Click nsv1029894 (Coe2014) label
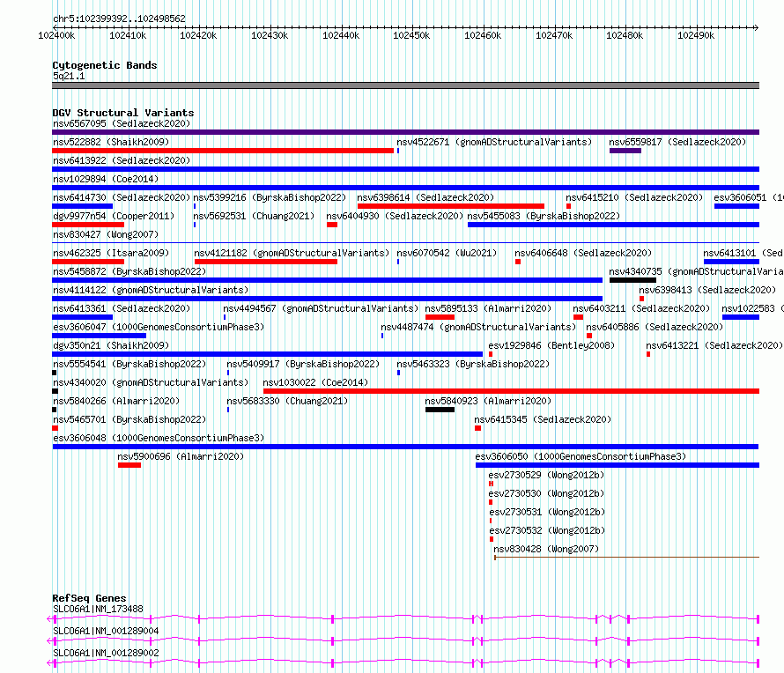Screen dimensions: 784x673 click(106, 179)
